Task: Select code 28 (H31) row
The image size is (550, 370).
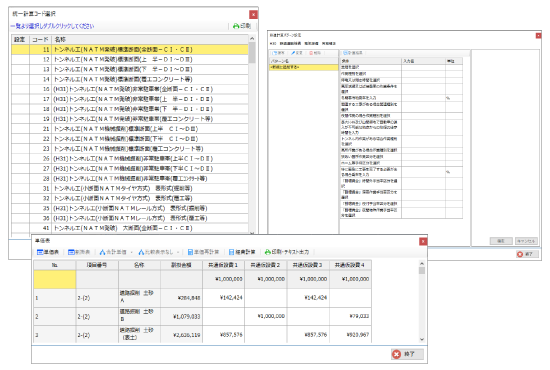Action: (130, 179)
